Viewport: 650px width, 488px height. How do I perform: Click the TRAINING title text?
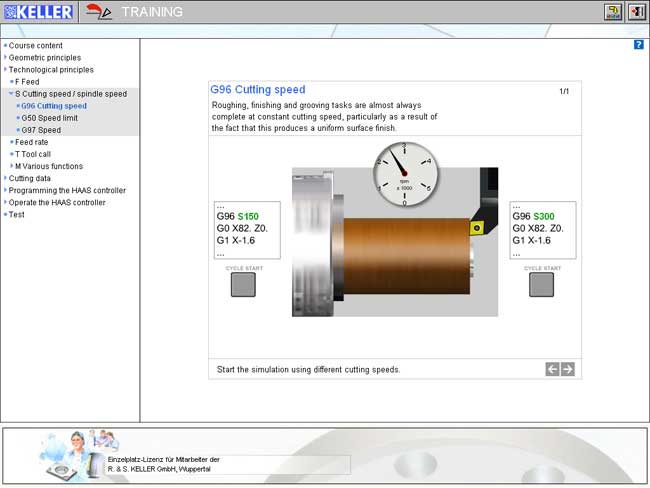(x=152, y=12)
